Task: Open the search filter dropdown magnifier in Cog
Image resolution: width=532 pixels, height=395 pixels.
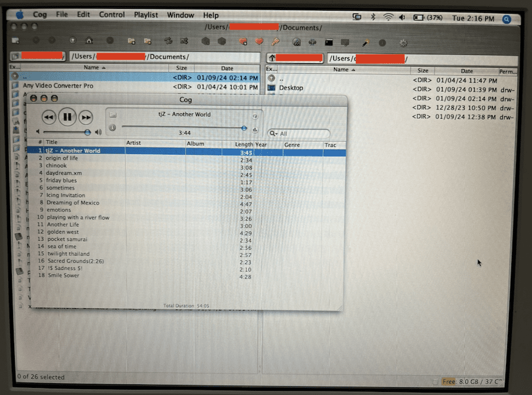Action: coord(273,133)
